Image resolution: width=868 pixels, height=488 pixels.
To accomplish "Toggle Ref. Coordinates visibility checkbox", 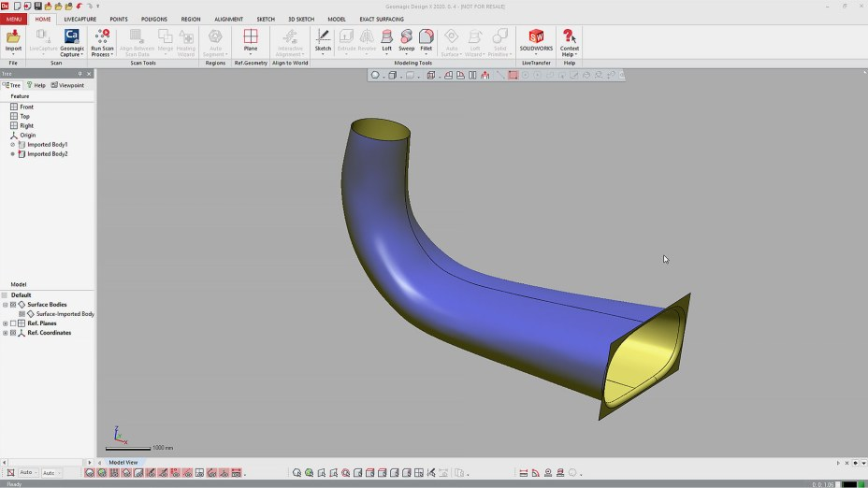I will (13, 333).
